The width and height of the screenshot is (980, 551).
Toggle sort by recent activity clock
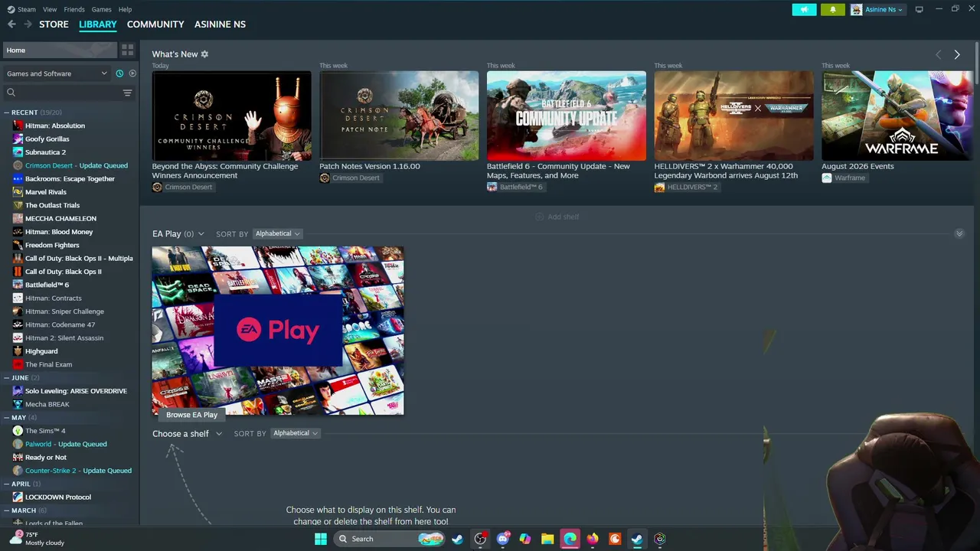[119, 73]
